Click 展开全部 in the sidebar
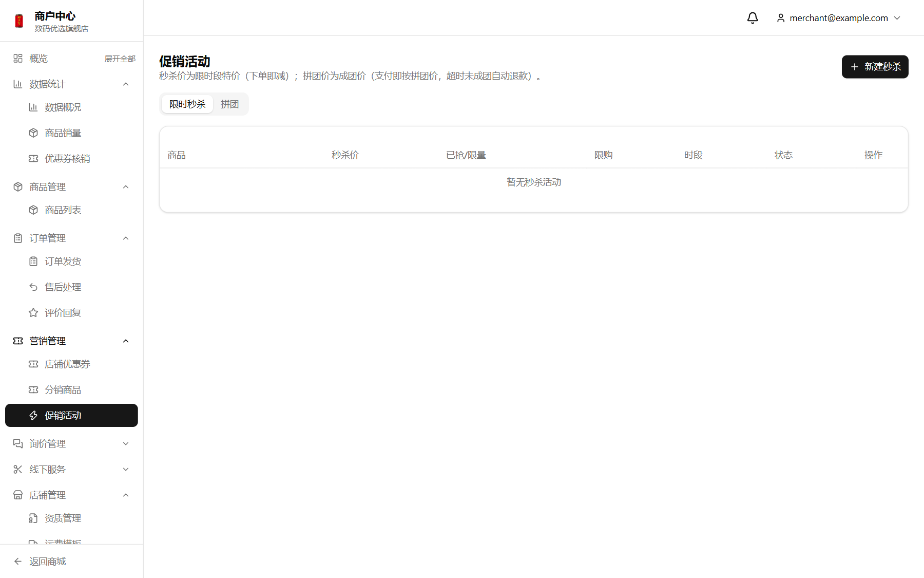Viewport: 924px width, 578px height. pyautogui.click(x=120, y=59)
